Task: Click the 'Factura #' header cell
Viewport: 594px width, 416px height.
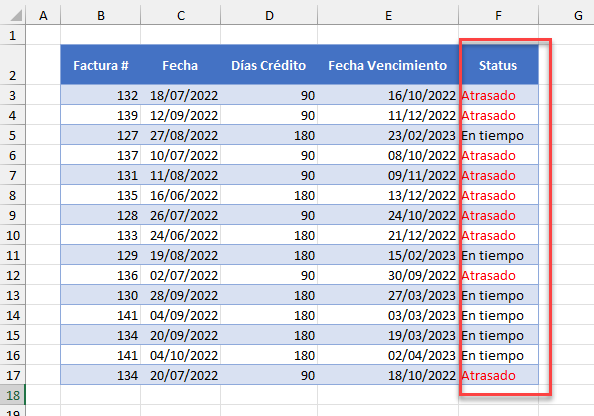Action: pyautogui.click(x=100, y=65)
